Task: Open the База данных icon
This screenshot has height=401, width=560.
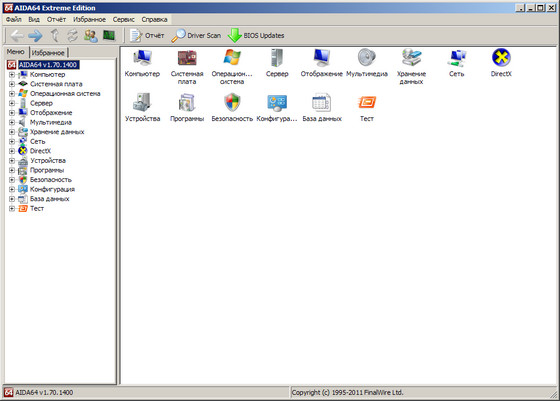Action: 322,102
